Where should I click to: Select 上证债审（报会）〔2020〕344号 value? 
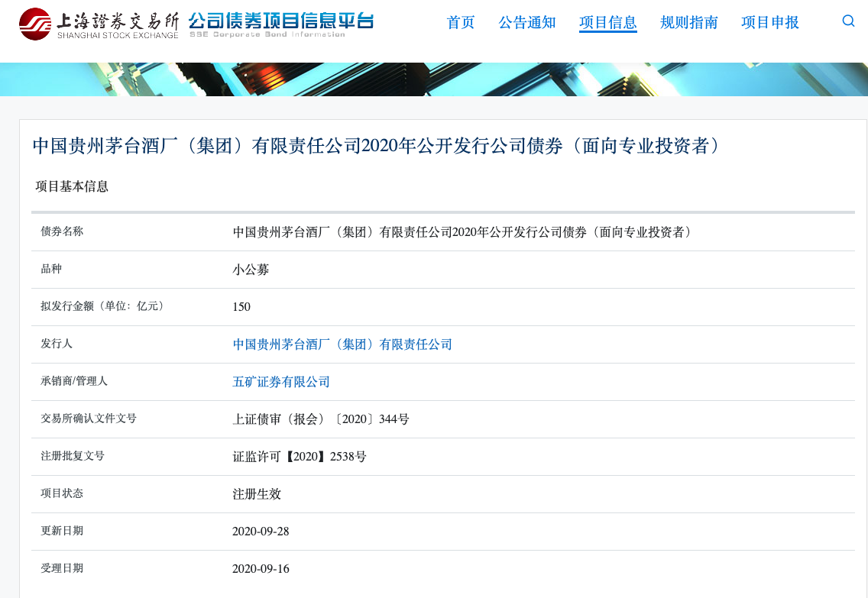321,419
